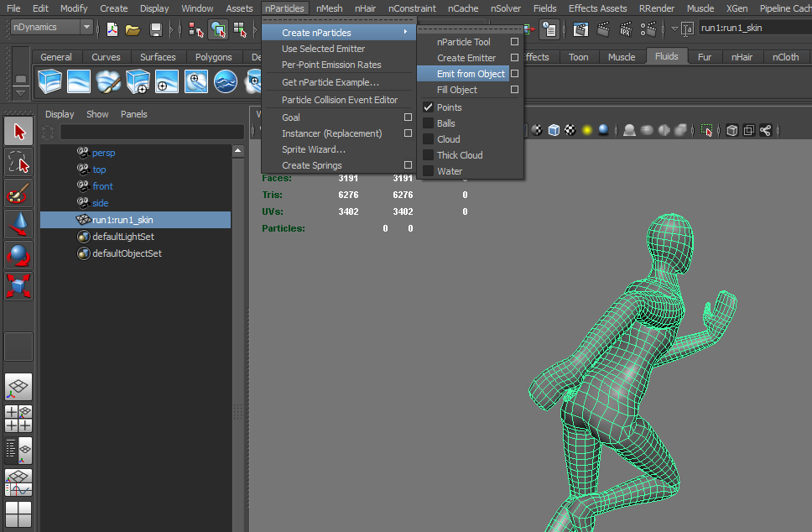Choose the Paint Selection tool
812x532 pixels.
(18, 193)
